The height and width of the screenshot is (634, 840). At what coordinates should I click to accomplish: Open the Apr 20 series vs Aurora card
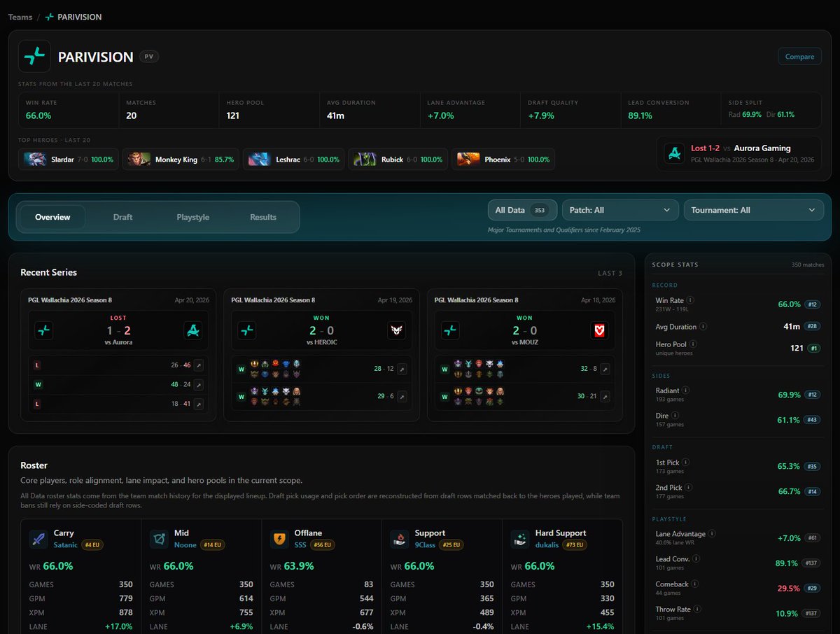tap(118, 355)
